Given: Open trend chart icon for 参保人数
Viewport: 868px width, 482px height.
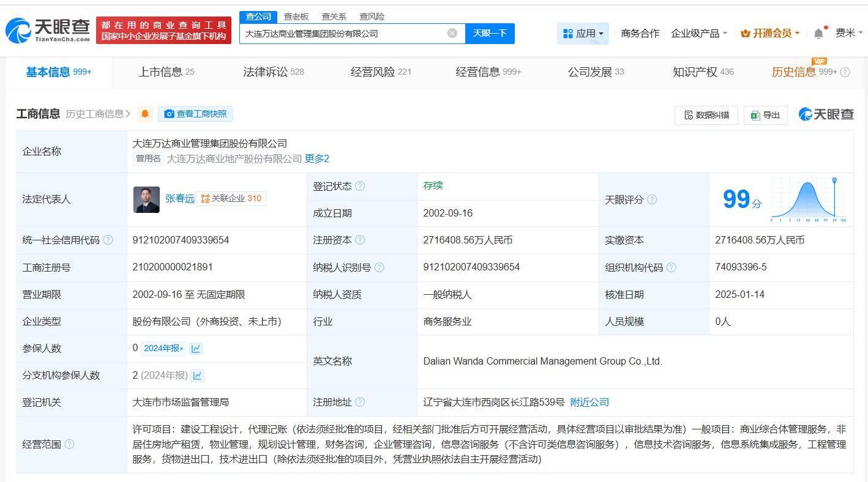Looking at the screenshot, I should [x=196, y=348].
